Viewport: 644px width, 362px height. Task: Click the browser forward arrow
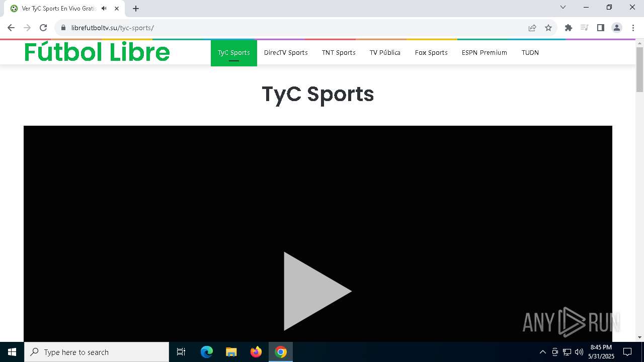click(x=27, y=28)
